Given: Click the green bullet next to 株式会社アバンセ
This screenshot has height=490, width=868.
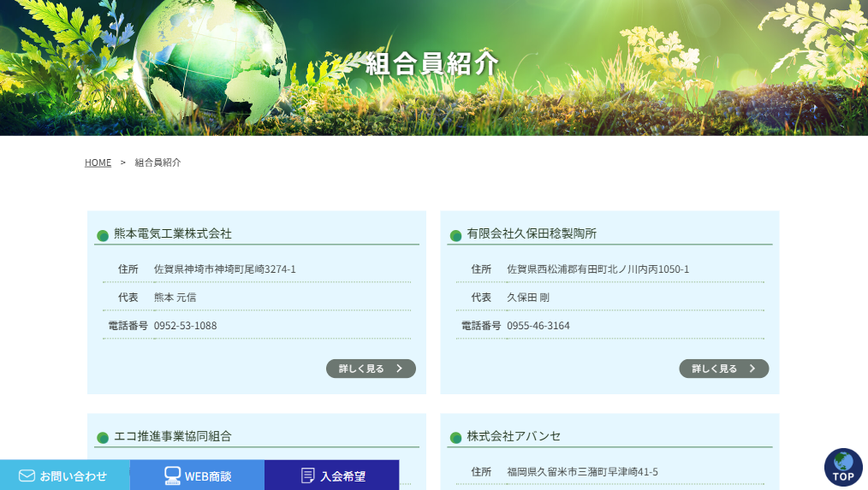Looking at the screenshot, I should [455, 438].
